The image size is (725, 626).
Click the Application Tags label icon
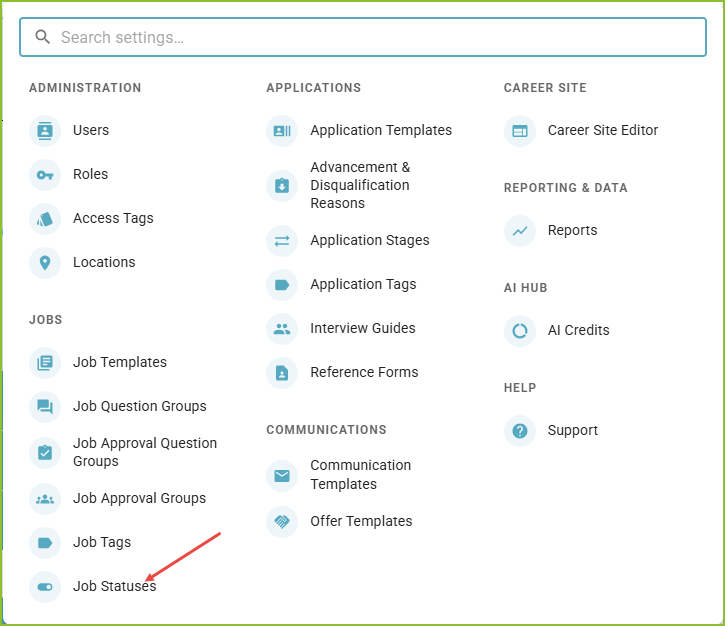pos(282,284)
